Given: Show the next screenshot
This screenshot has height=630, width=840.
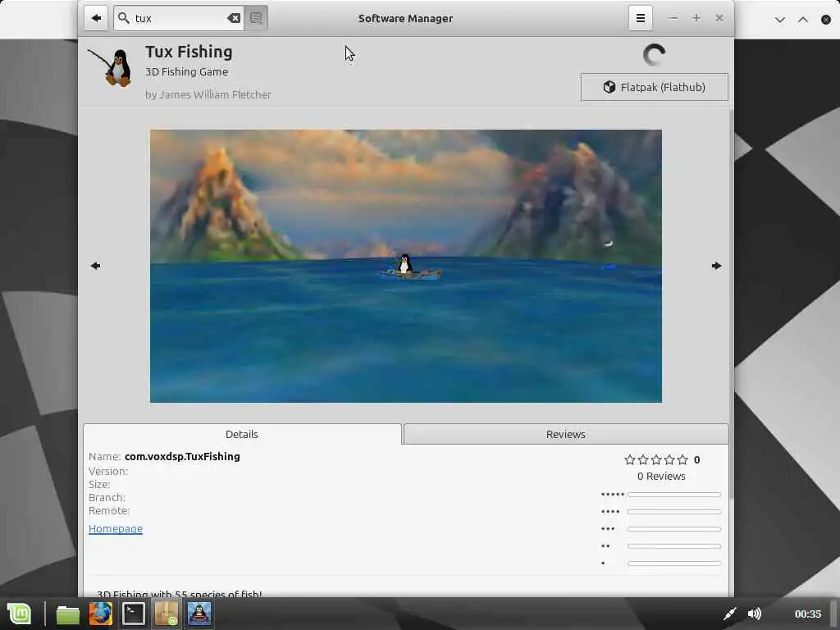Looking at the screenshot, I should [716, 266].
